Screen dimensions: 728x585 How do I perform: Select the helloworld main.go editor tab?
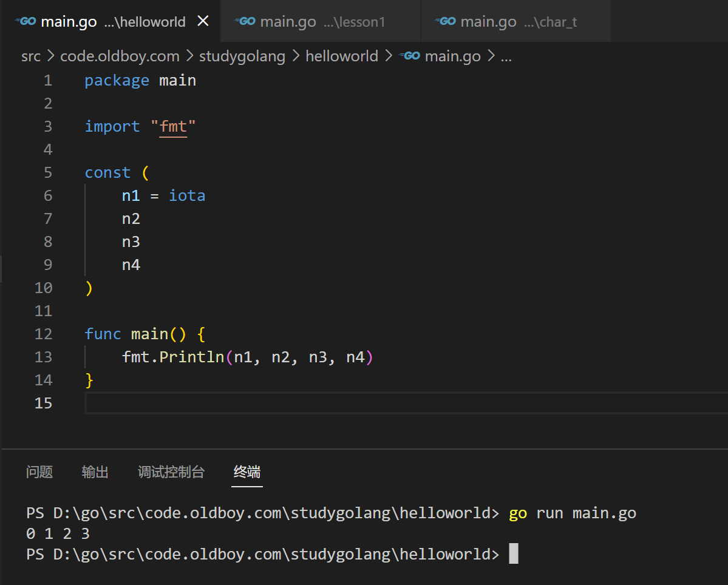click(111, 21)
